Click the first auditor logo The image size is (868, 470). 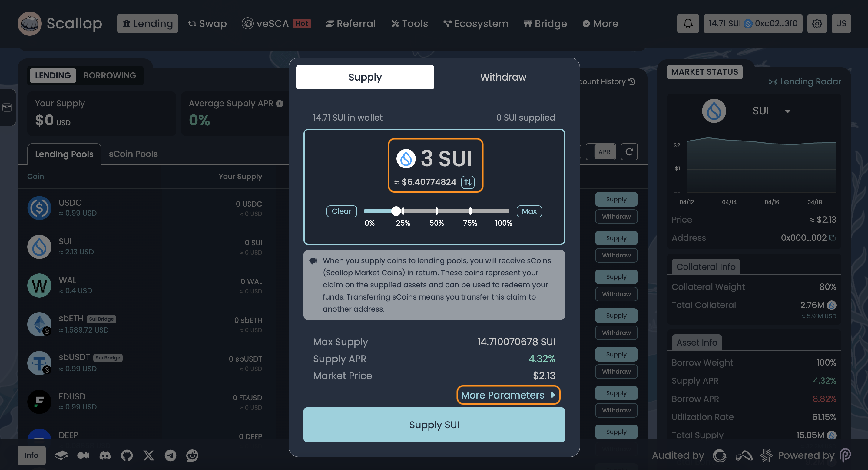720,455
